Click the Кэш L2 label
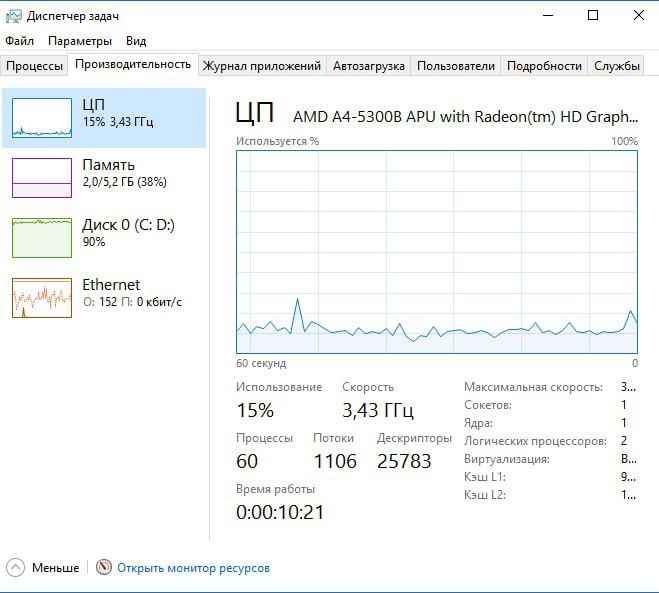This screenshot has height=593, width=659. (x=485, y=495)
